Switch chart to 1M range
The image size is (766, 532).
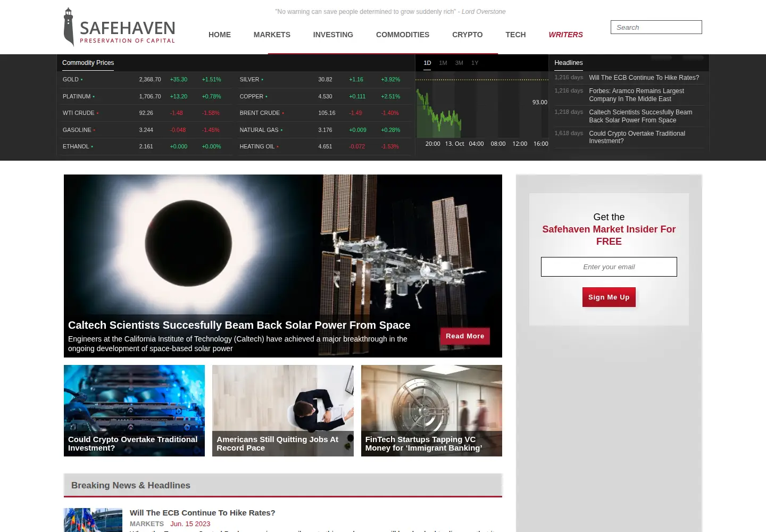click(443, 63)
